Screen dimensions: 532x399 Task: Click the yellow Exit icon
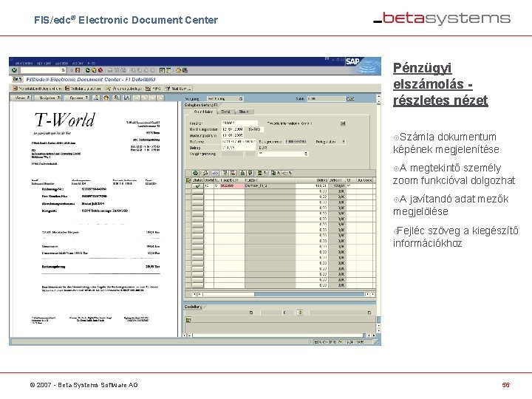(x=94, y=70)
